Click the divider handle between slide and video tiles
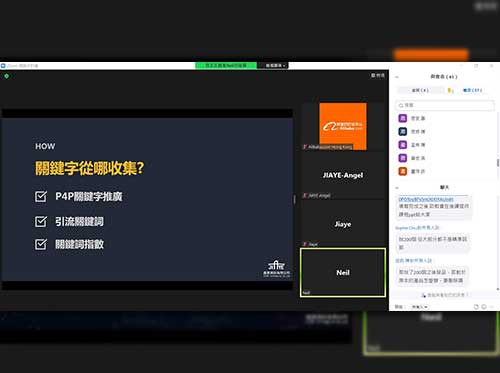The width and height of the screenshot is (500, 373). (294, 199)
